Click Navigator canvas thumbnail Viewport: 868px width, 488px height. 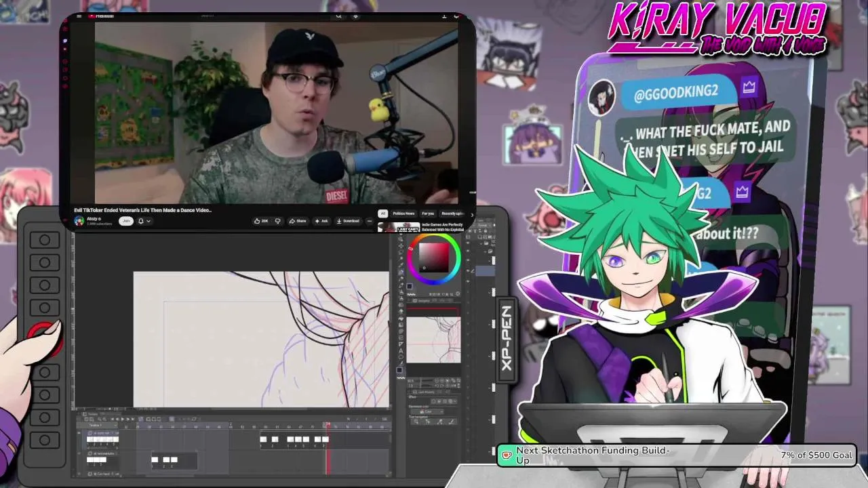tap(434, 340)
